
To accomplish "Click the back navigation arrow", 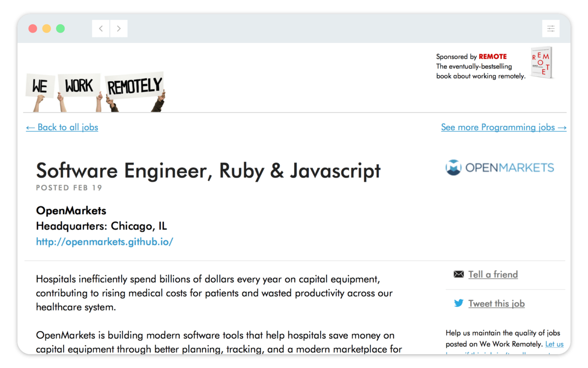I will pos(100,28).
